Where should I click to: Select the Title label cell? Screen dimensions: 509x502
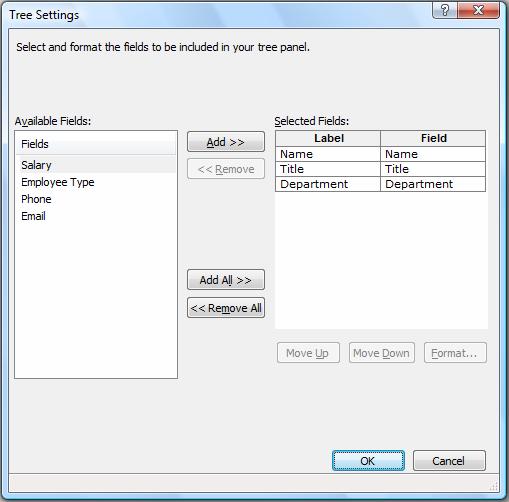click(x=328, y=169)
